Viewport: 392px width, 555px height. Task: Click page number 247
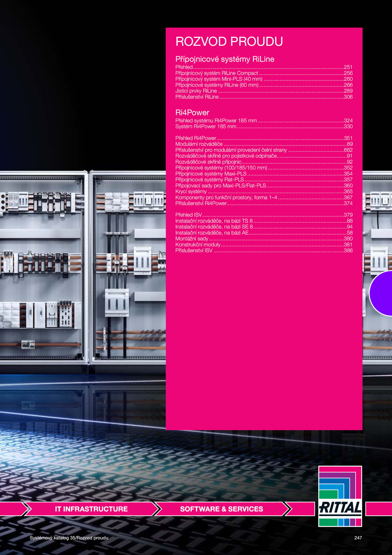click(x=358, y=538)
